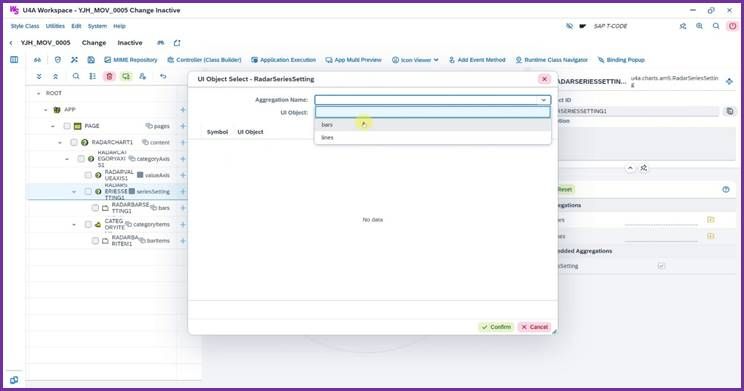Collapse all tree nodes with the double-up arrows
This screenshot has width=744, height=391.
pyautogui.click(x=56, y=76)
